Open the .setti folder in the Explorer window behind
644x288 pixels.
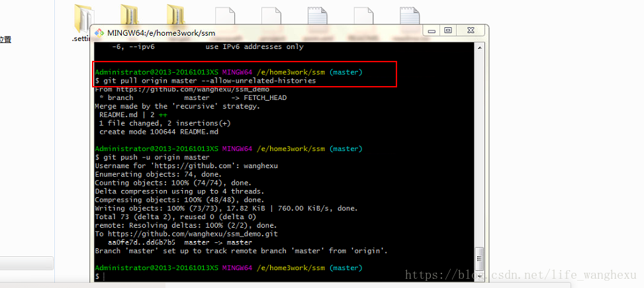(x=83, y=23)
